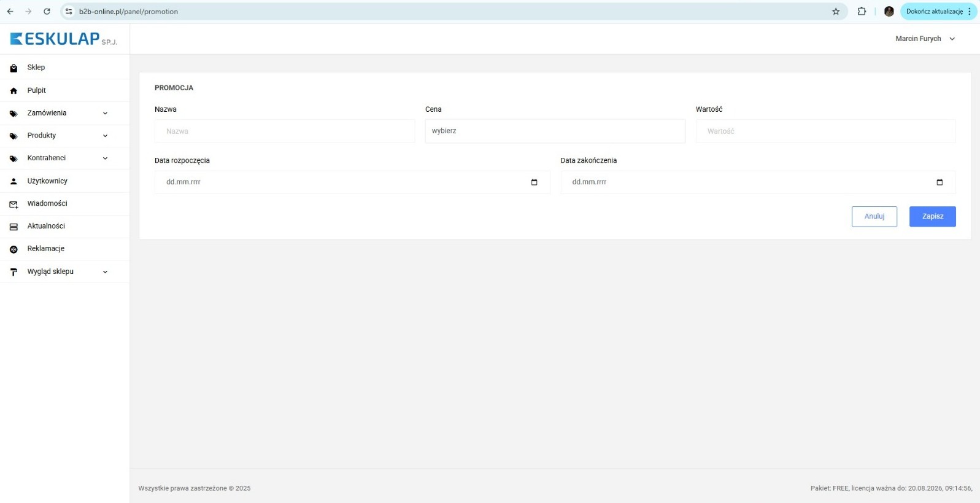Cancel the promotion with Anuluj
This screenshot has height=503, width=980.
click(x=874, y=217)
